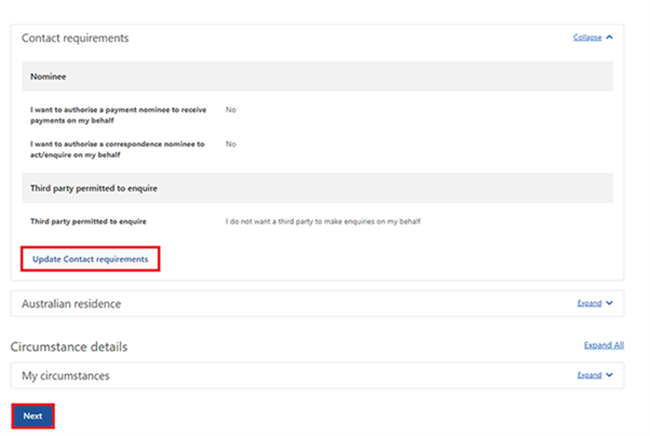Image resolution: width=650 pixels, height=436 pixels.
Task: Click Expand All under Circumstance details
Action: pos(604,345)
